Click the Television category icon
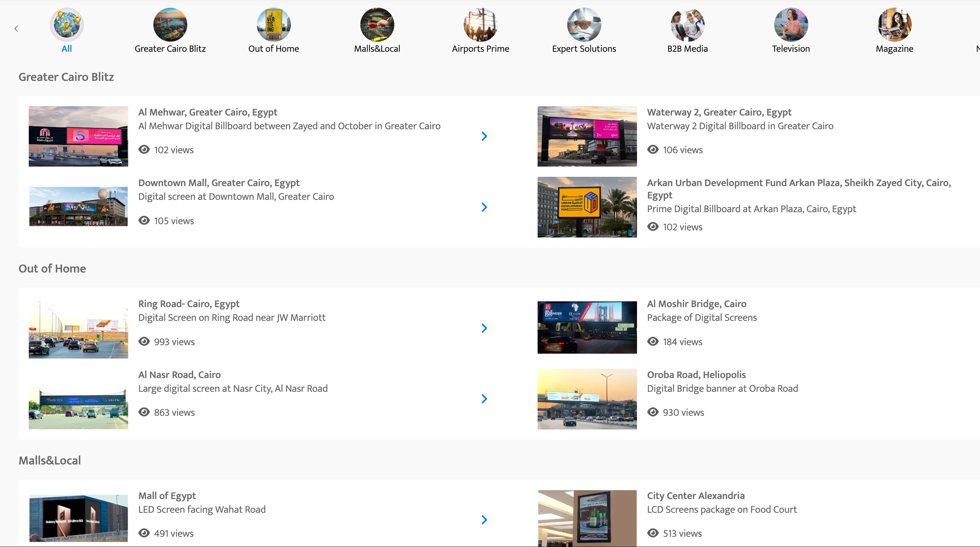The width and height of the screenshot is (980, 547). coord(791,25)
